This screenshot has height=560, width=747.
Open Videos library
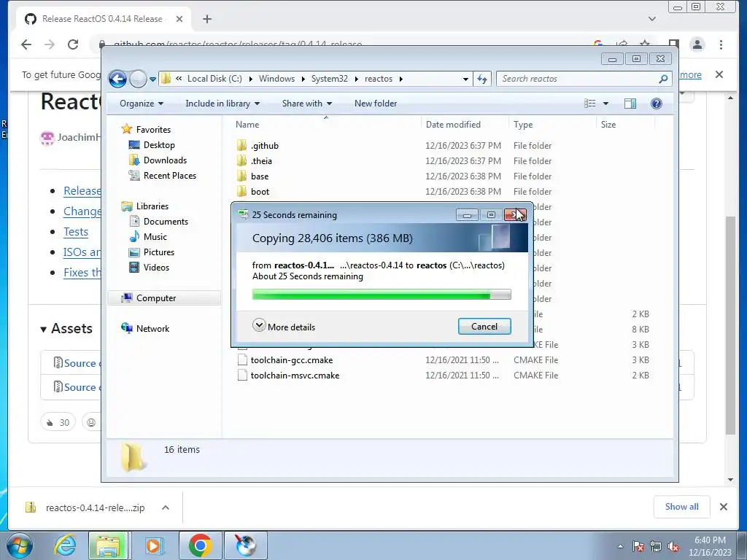tap(156, 267)
